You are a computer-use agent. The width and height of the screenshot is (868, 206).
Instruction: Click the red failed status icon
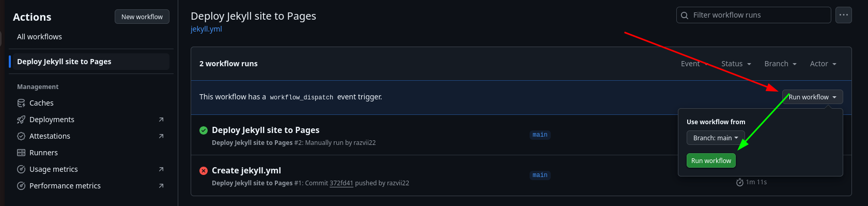pos(204,171)
